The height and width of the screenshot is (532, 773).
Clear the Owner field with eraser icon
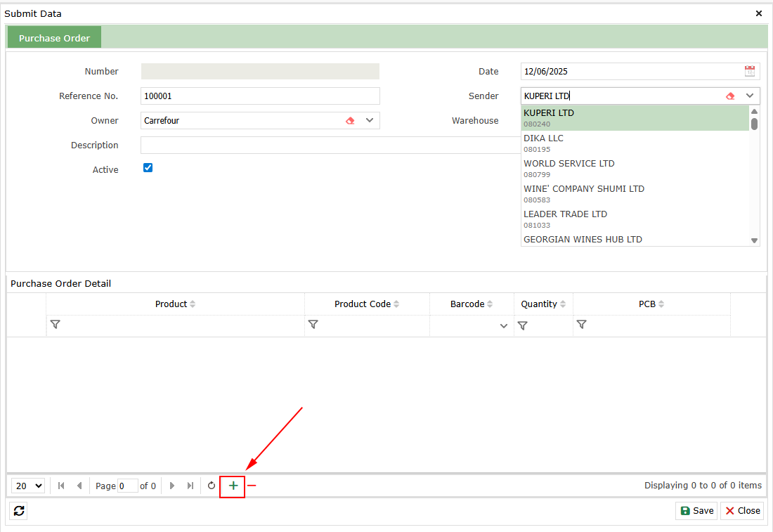350,120
